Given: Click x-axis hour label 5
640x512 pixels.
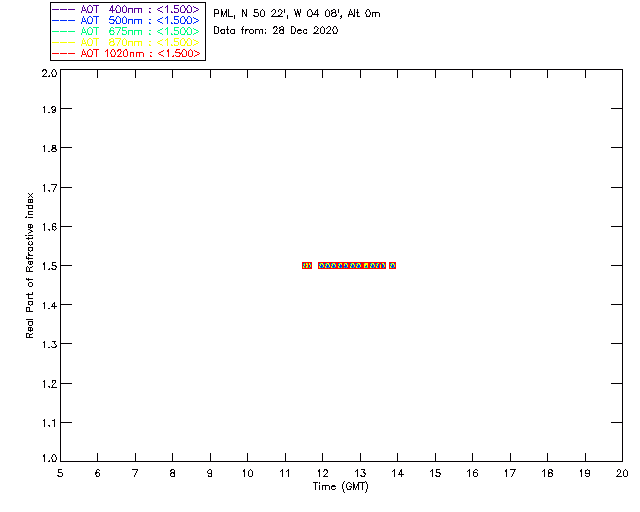Looking at the screenshot, I should [60, 473].
